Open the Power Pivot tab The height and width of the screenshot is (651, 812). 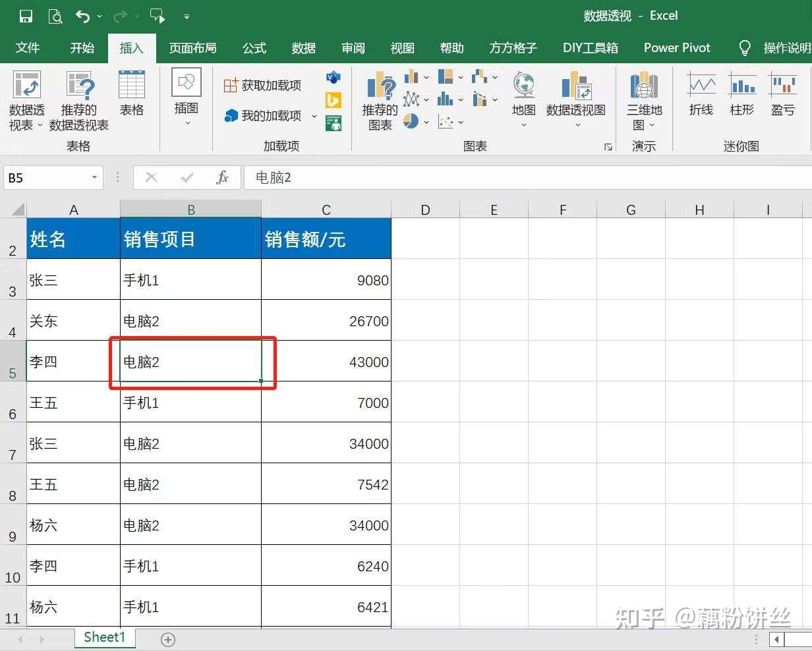[x=678, y=48]
